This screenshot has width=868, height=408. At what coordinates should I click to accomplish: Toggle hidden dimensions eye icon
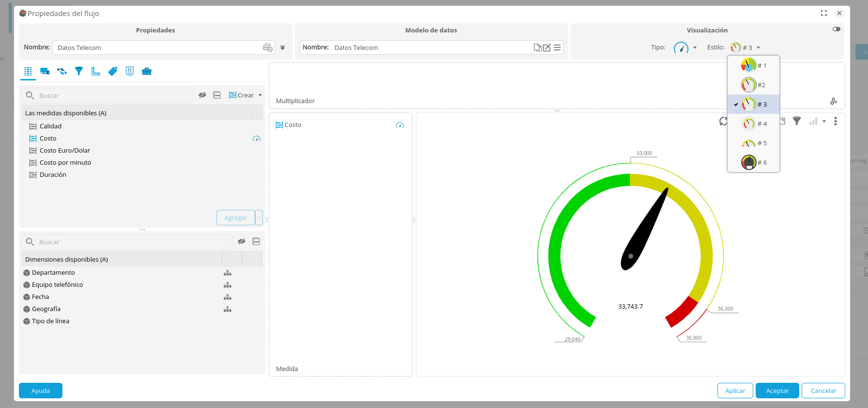tap(242, 241)
